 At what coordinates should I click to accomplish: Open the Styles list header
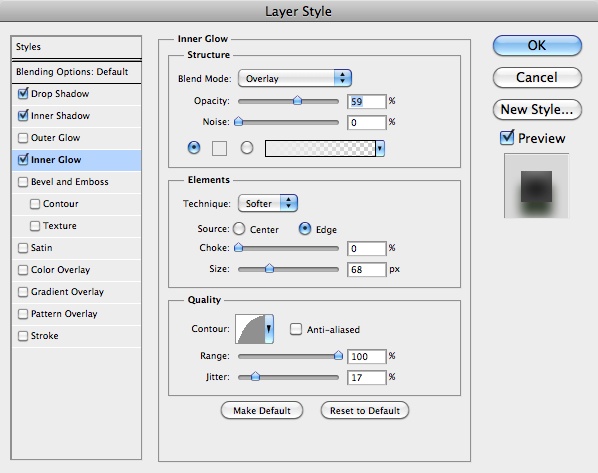(x=76, y=47)
